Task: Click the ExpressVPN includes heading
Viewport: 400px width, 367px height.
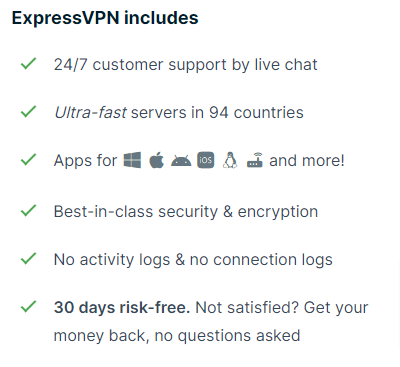Action: pyautogui.click(x=105, y=18)
